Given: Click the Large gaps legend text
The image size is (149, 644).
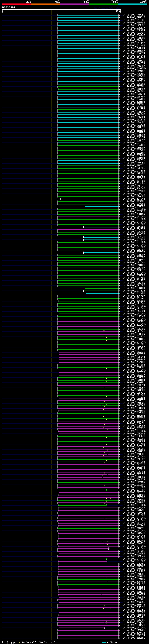Looking at the screenshot, I should pos(10,642).
